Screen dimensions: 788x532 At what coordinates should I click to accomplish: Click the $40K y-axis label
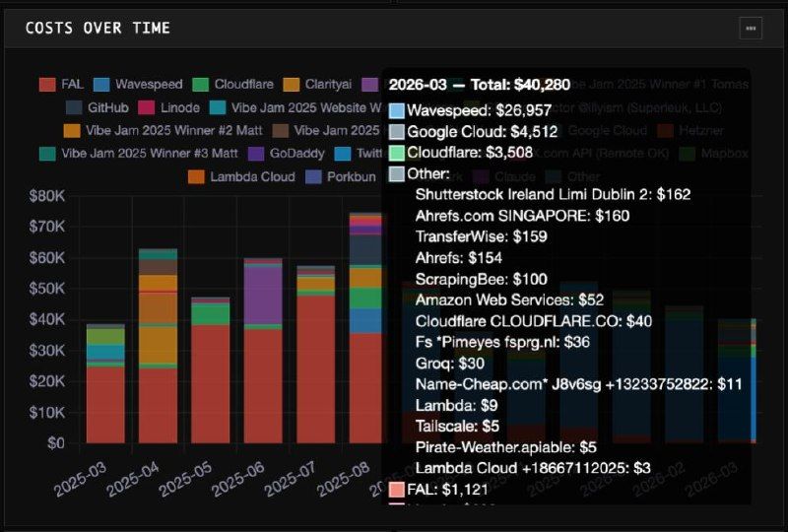coord(46,319)
